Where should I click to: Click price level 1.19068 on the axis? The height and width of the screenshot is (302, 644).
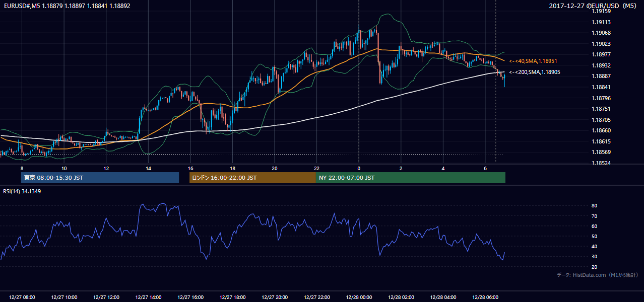pyautogui.click(x=601, y=33)
